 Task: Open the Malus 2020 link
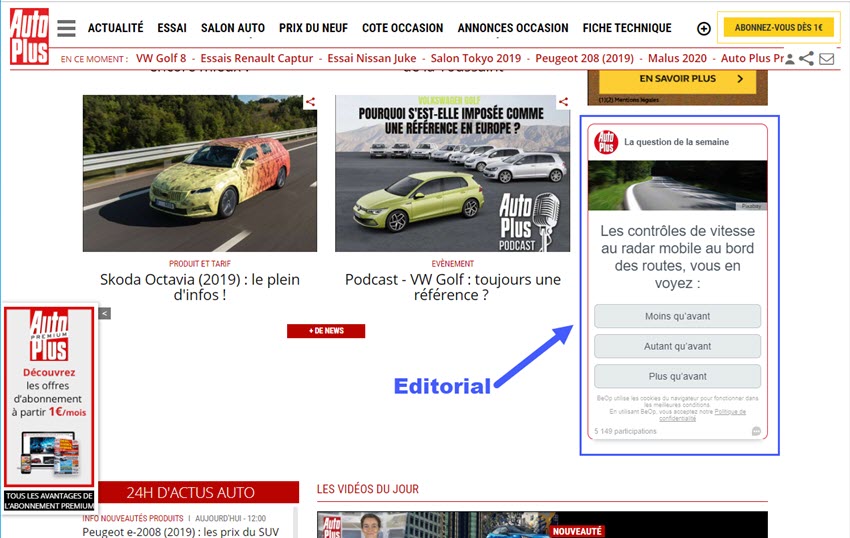click(x=678, y=58)
